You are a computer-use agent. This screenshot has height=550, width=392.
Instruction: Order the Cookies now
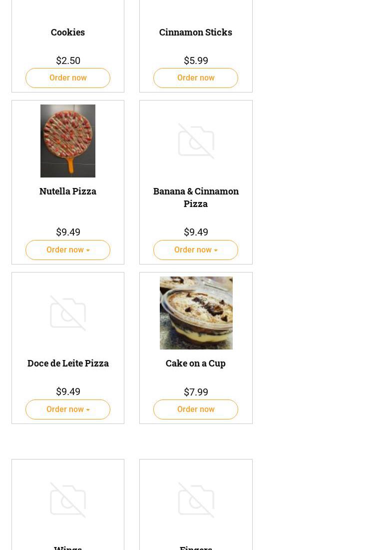point(68,78)
